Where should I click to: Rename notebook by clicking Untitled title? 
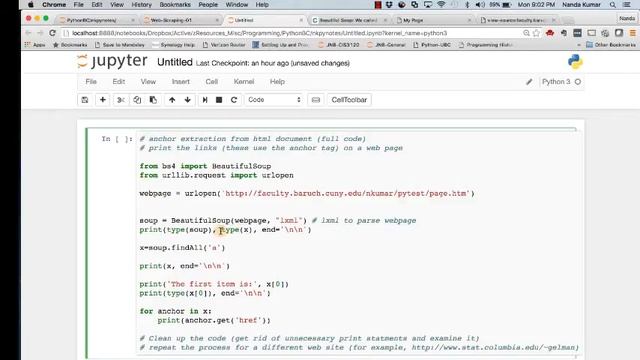(x=175, y=62)
